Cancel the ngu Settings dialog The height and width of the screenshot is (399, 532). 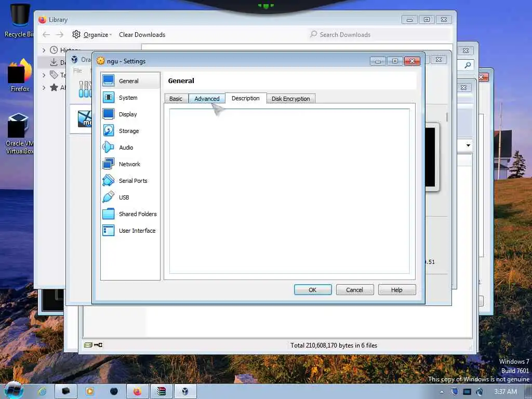click(x=354, y=290)
